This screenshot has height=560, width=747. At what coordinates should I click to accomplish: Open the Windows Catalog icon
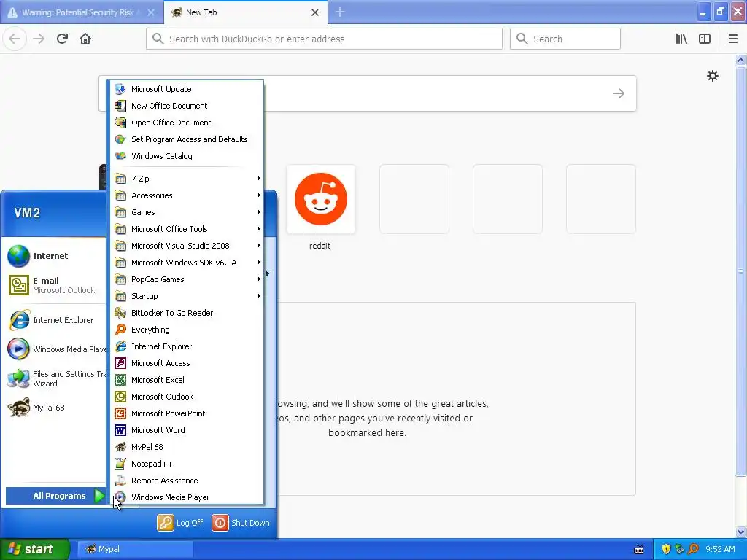click(120, 156)
